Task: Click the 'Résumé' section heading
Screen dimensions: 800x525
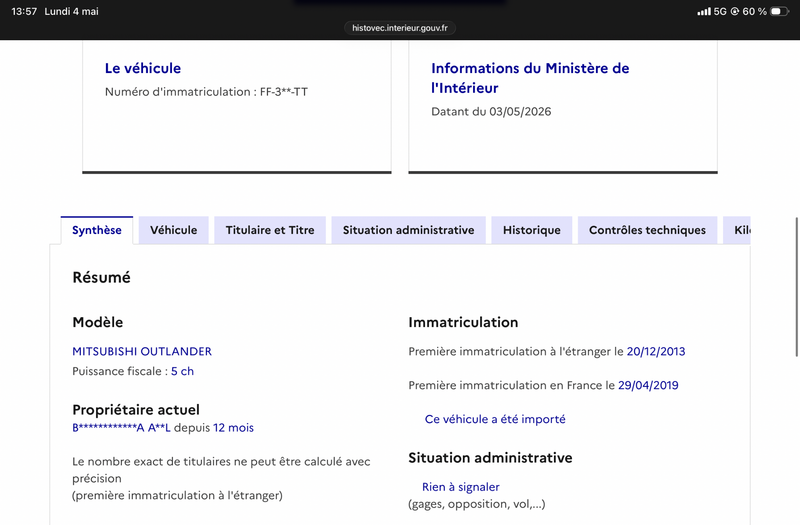Action: click(102, 278)
